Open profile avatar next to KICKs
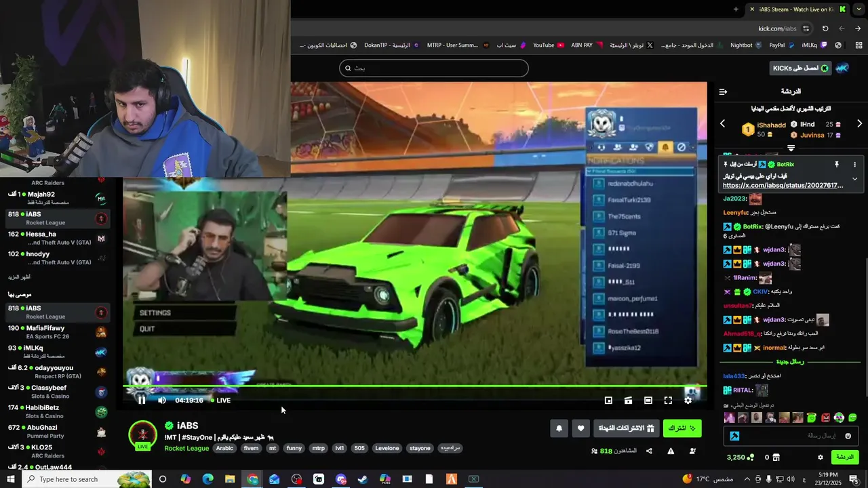868x488 pixels. (x=842, y=68)
